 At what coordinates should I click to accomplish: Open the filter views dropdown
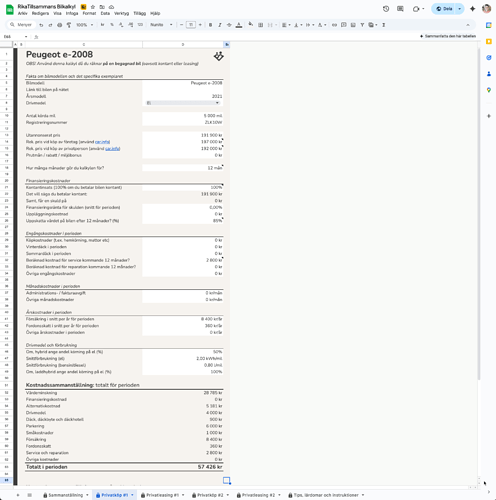pyautogui.click(x=373, y=25)
